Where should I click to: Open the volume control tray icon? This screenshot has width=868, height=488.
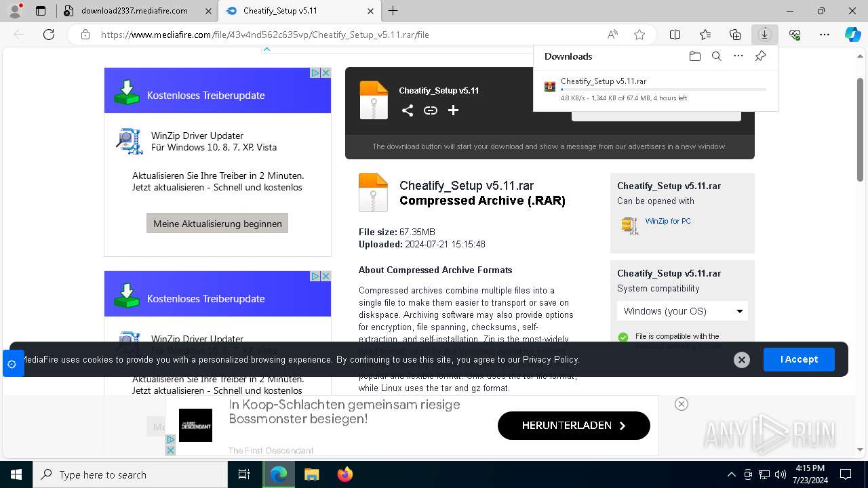(x=781, y=474)
